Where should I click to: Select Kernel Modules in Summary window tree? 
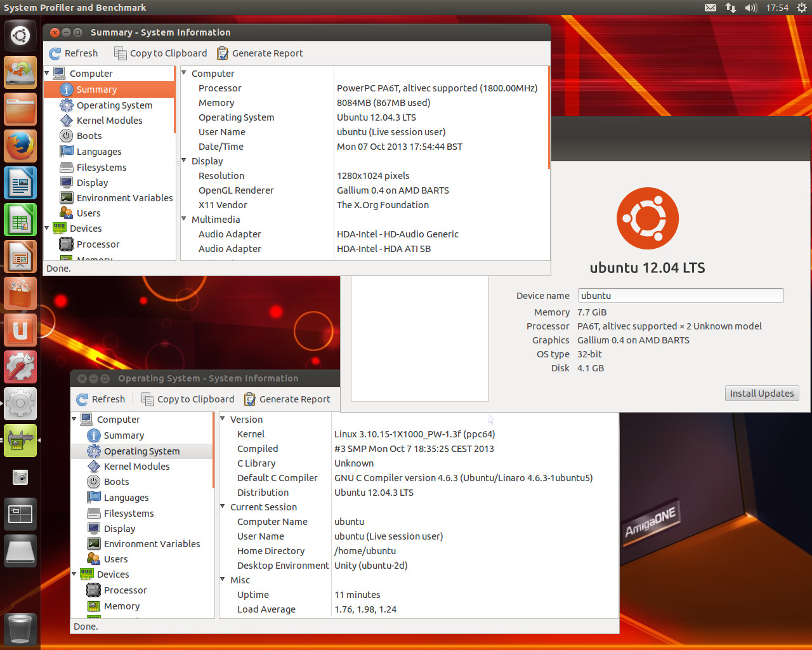coord(109,121)
